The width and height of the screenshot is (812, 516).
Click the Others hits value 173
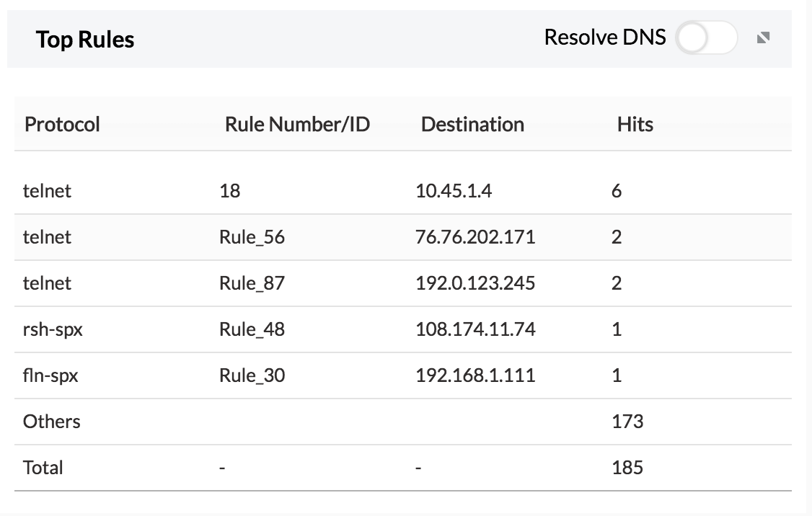[627, 422]
